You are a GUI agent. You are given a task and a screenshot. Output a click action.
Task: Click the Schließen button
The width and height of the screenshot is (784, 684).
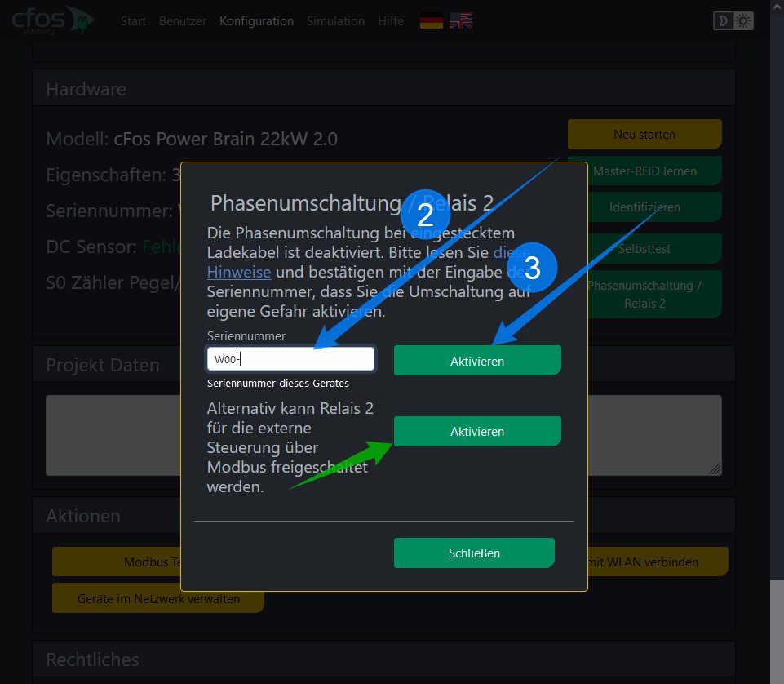click(x=474, y=553)
